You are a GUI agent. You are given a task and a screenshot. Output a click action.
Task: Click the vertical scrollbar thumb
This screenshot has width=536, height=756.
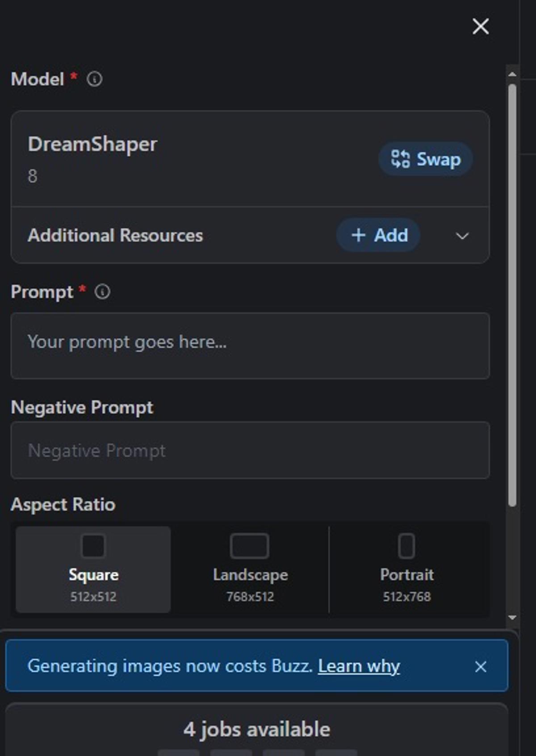coord(512,295)
